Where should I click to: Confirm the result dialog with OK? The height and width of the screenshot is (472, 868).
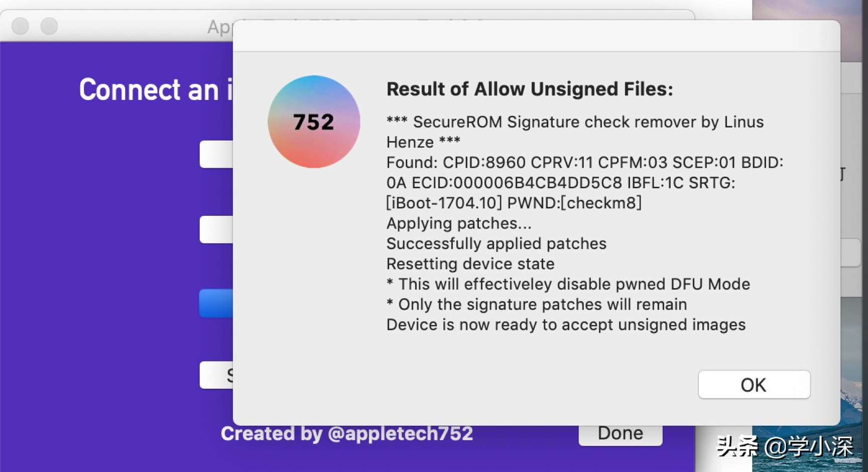[754, 385]
